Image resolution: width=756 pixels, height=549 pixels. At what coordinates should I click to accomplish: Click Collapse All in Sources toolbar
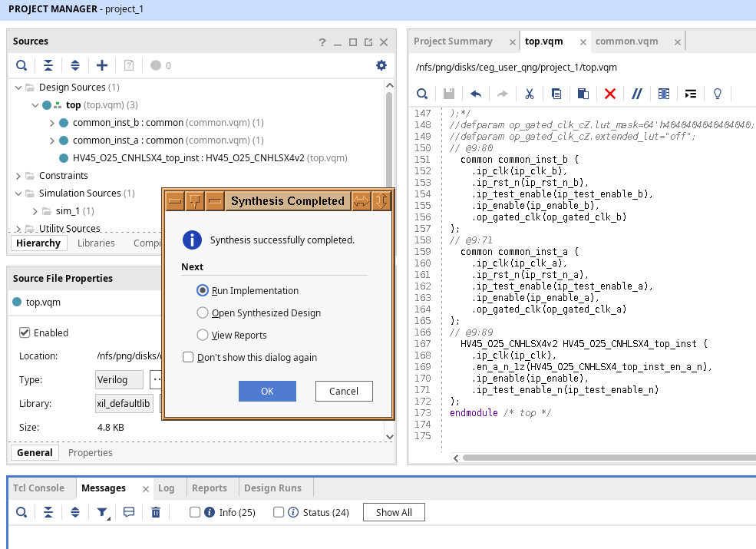(x=48, y=65)
